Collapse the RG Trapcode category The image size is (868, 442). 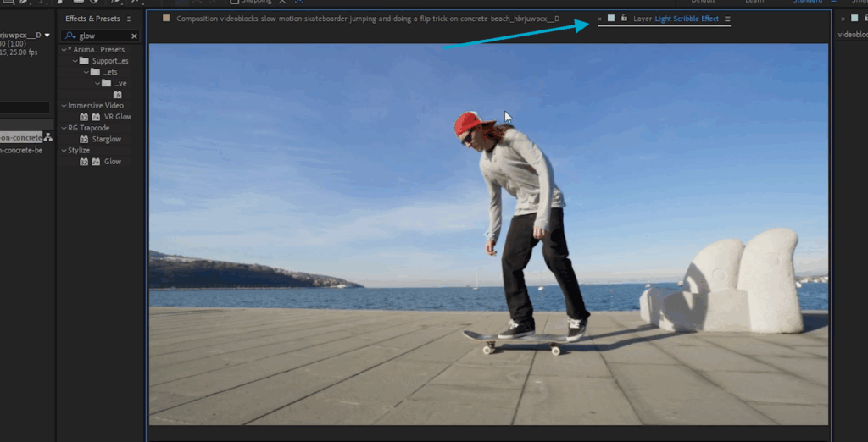tap(64, 128)
